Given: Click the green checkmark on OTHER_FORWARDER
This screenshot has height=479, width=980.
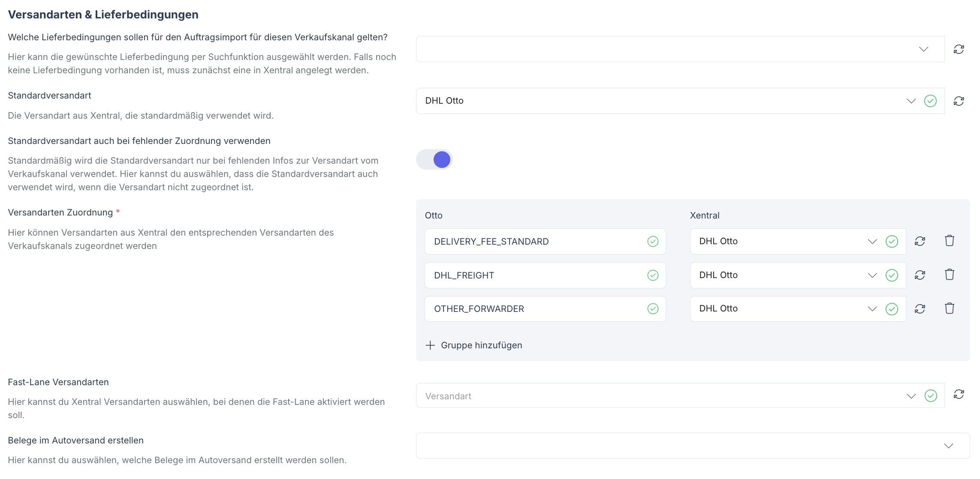Looking at the screenshot, I should pyautogui.click(x=653, y=308).
